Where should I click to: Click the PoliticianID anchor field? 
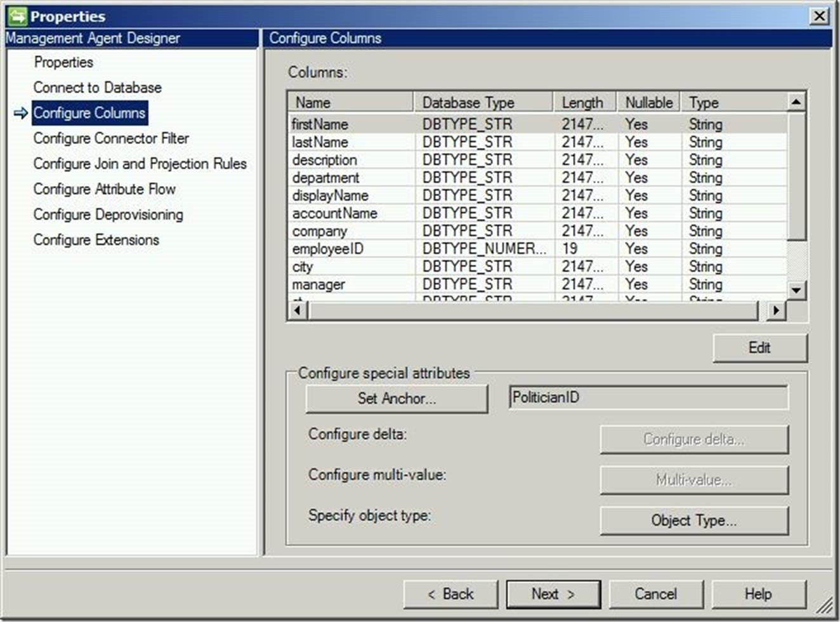pyautogui.click(x=648, y=397)
